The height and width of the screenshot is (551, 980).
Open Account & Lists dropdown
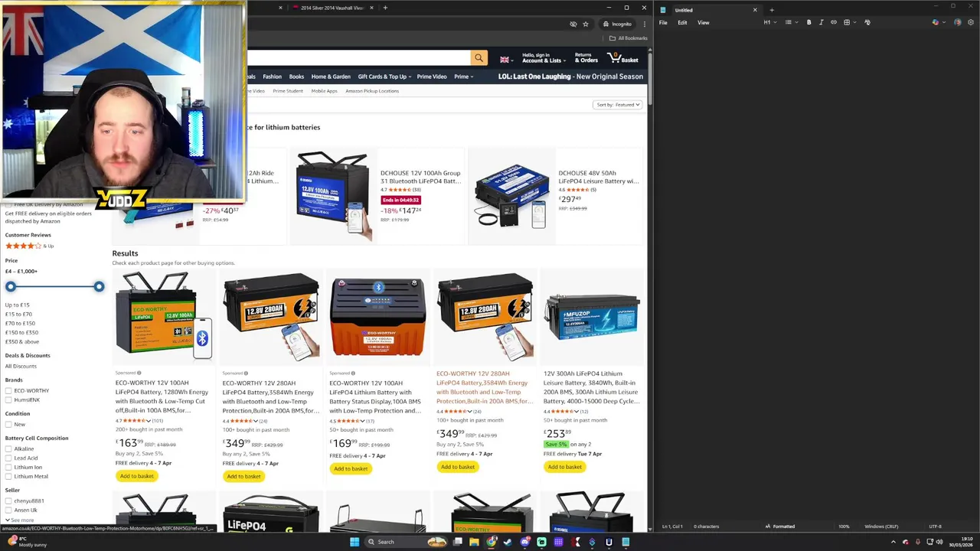543,58
